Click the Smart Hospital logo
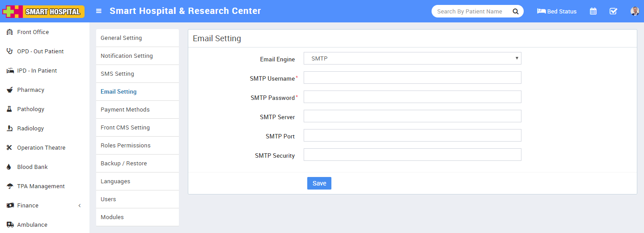 pyautogui.click(x=43, y=11)
